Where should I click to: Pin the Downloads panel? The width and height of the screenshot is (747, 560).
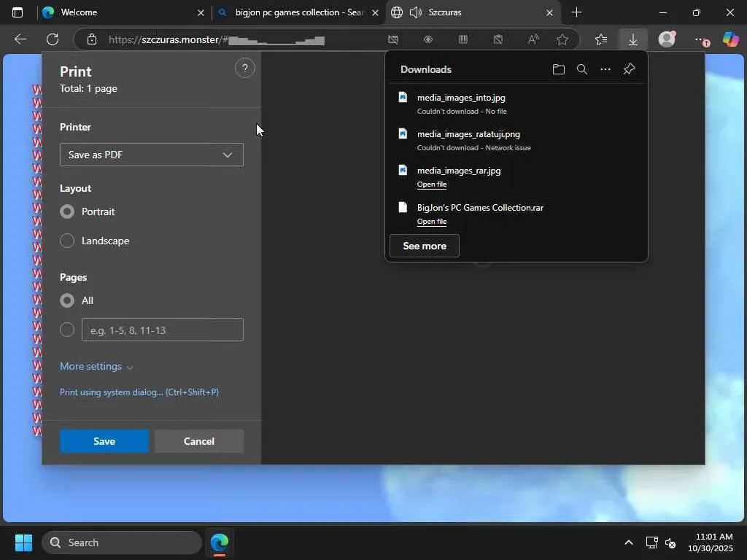point(629,69)
